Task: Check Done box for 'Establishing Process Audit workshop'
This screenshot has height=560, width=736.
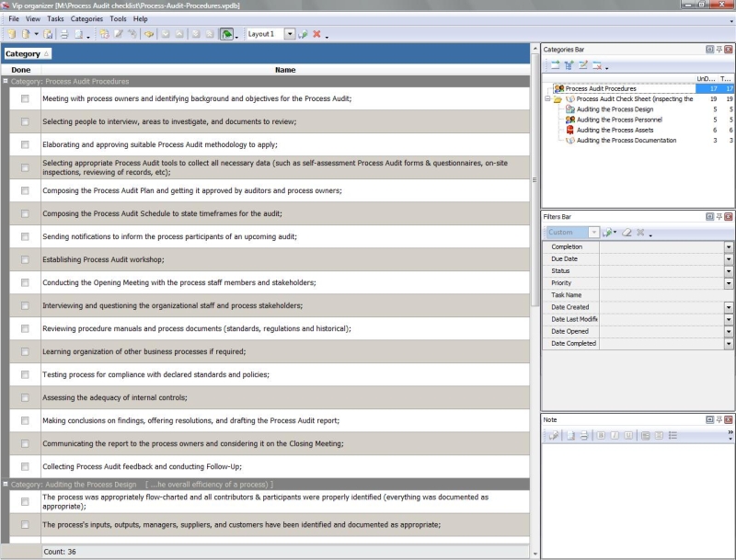Action: pyautogui.click(x=25, y=259)
